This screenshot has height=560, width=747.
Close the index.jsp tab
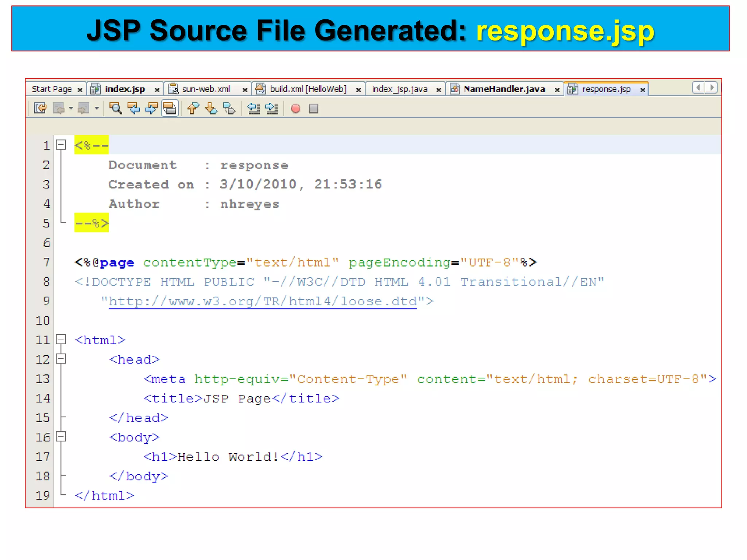(157, 90)
